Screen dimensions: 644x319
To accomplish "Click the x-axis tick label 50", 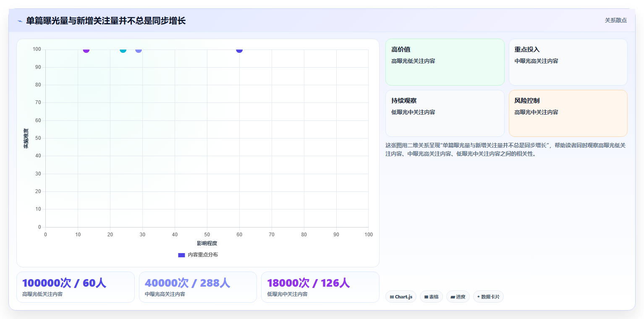I will 207,235.
